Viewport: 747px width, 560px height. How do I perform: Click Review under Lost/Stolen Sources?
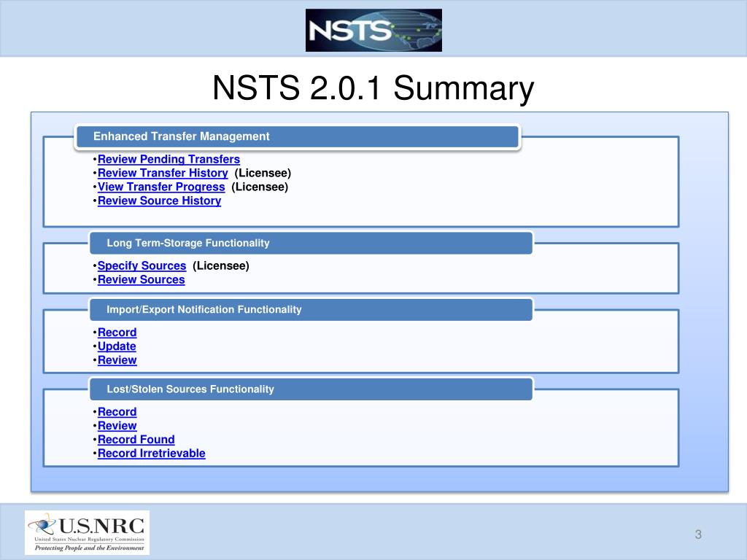pyautogui.click(x=117, y=426)
